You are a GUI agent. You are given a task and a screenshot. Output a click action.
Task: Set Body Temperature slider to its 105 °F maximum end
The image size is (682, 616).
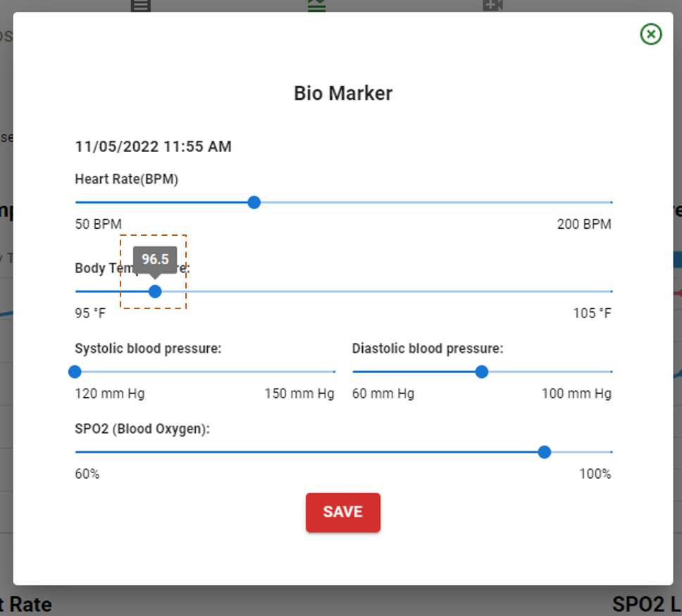pyautogui.click(x=610, y=291)
